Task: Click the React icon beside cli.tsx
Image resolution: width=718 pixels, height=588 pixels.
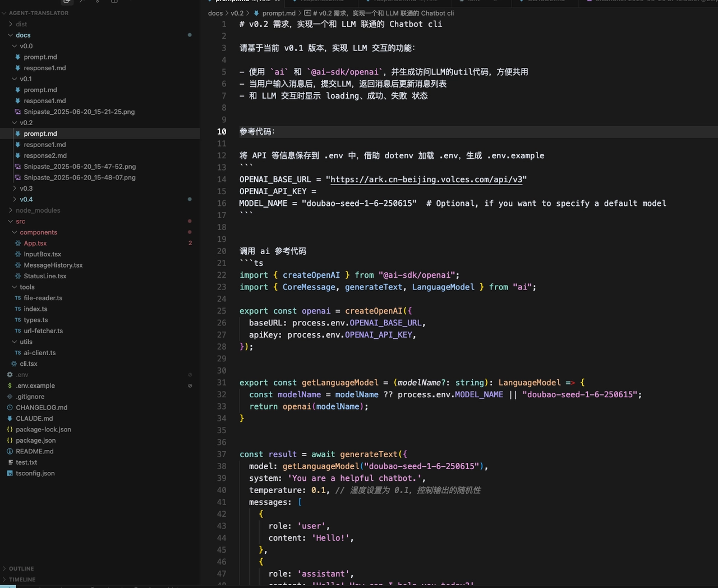Action: pos(14,364)
